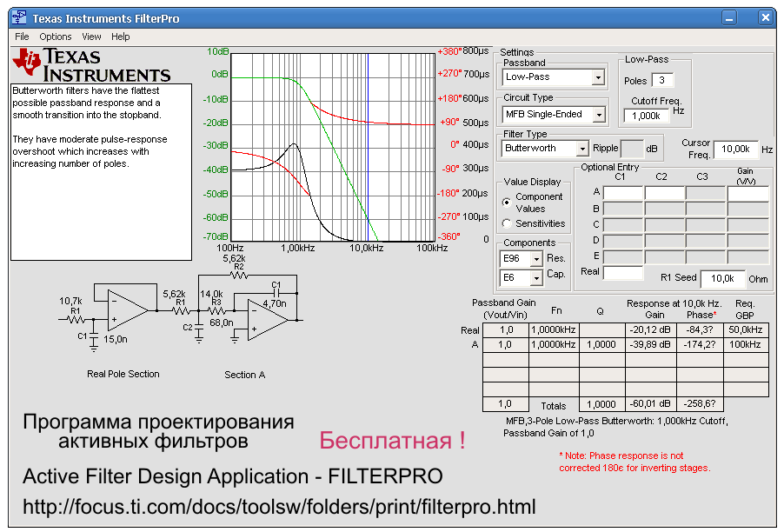Click the FilterPro icon in the title bar

tap(20, 17)
